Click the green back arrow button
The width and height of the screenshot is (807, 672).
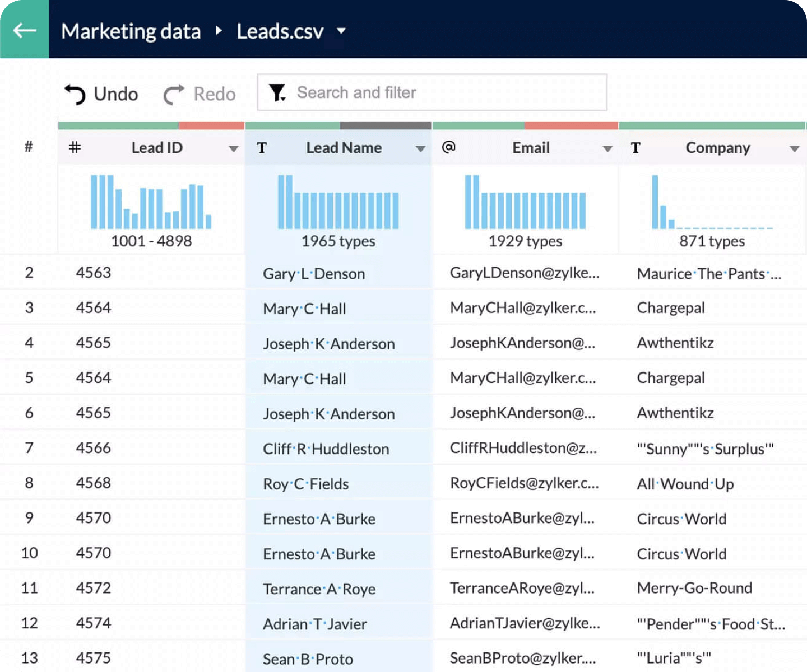tap(25, 29)
